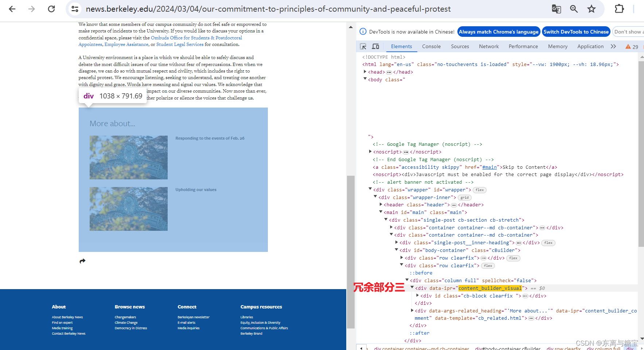Expand ellipsis inside header element
The width and height of the screenshot is (644, 350).
454,205
